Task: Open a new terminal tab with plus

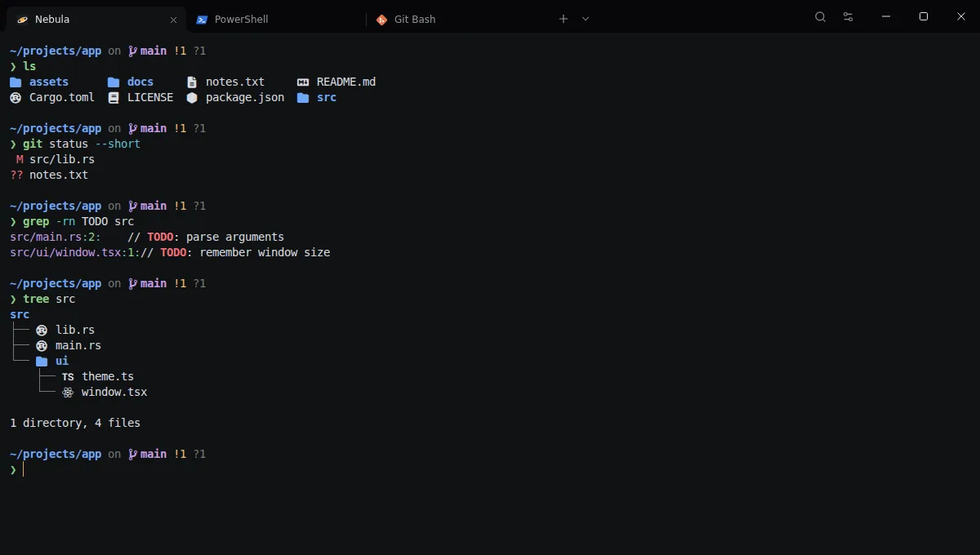Action: (x=563, y=19)
